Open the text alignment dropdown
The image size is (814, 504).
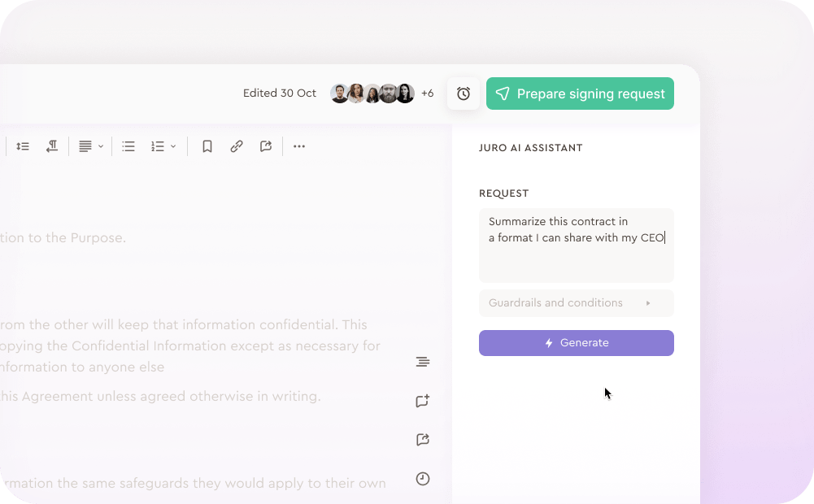pos(91,146)
